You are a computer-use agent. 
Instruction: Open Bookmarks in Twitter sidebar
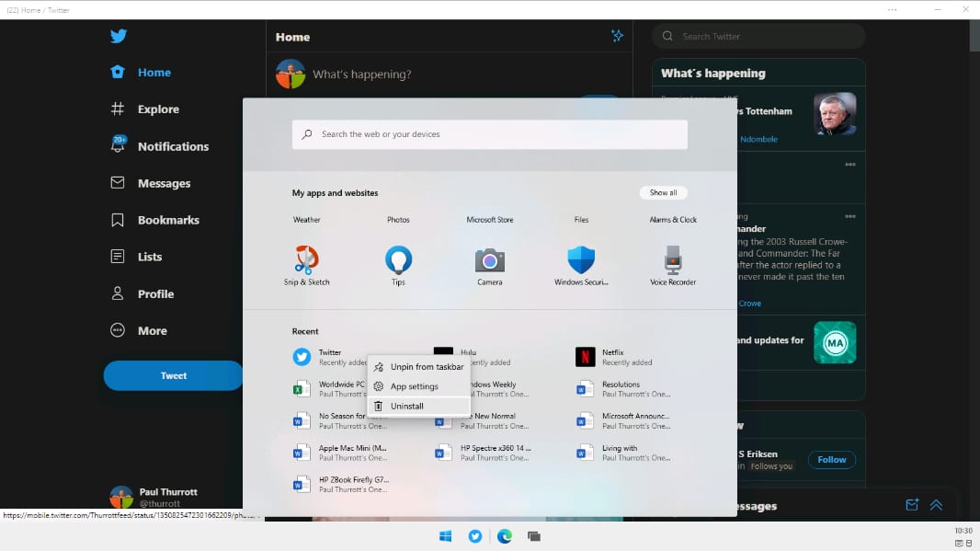tap(154, 220)
